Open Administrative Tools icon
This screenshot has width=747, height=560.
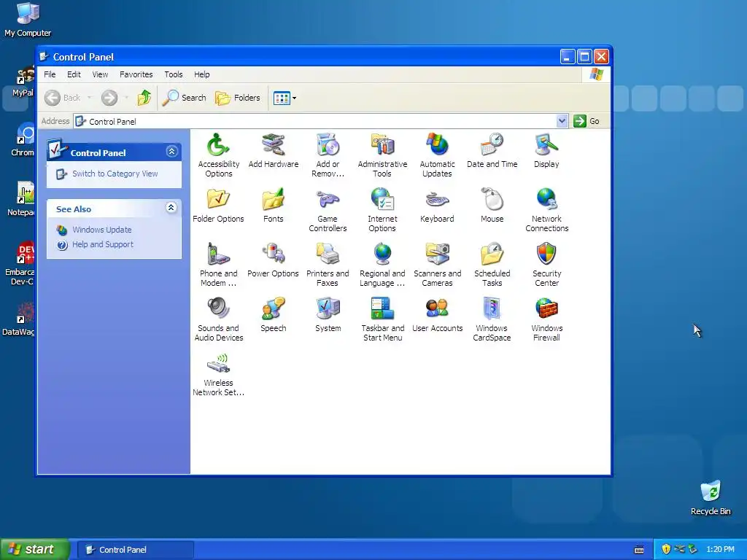click(x=382, y=145)
